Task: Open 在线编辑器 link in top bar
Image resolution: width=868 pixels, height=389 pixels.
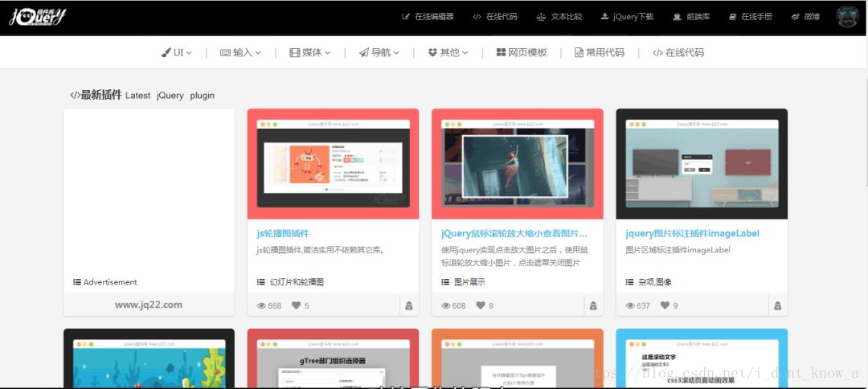Action: click(428, 17)
